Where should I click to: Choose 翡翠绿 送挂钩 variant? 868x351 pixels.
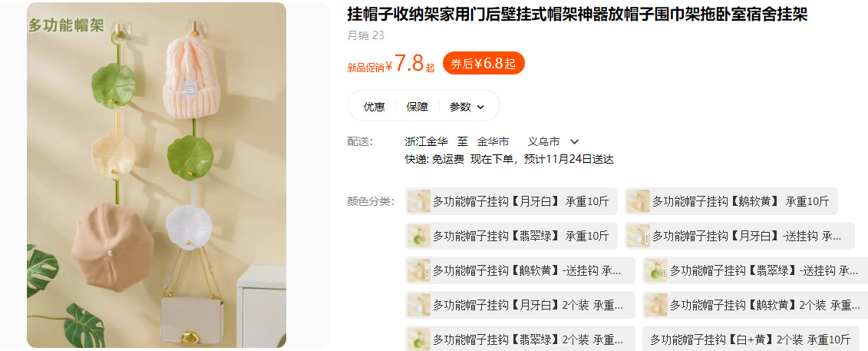[755, 270]
